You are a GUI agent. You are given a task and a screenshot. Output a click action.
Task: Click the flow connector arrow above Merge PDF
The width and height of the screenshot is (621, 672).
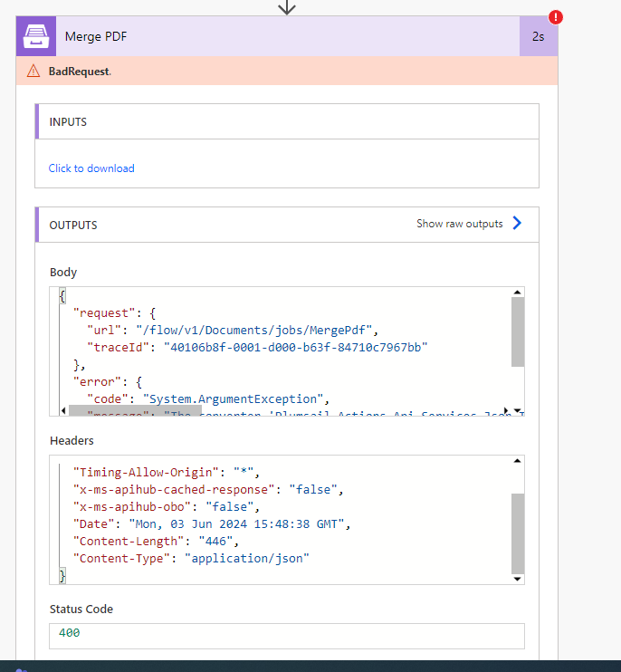click(x=287, y=7)
